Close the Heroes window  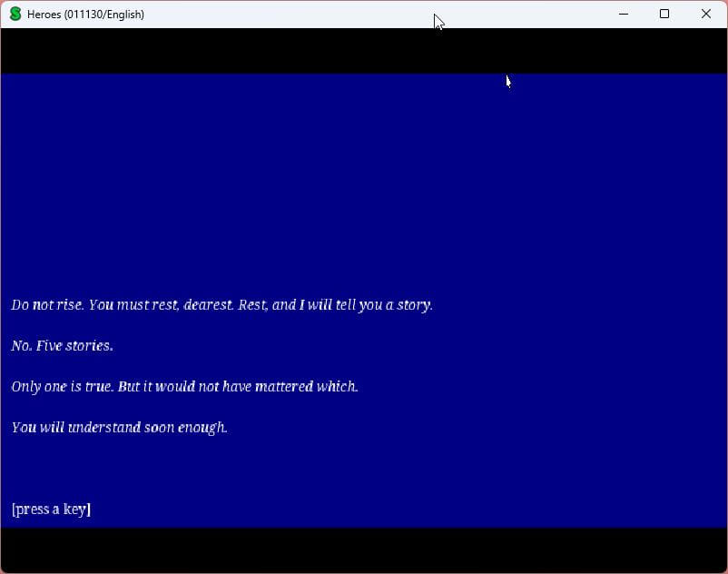pyautogui.click(x=705, y=14)
